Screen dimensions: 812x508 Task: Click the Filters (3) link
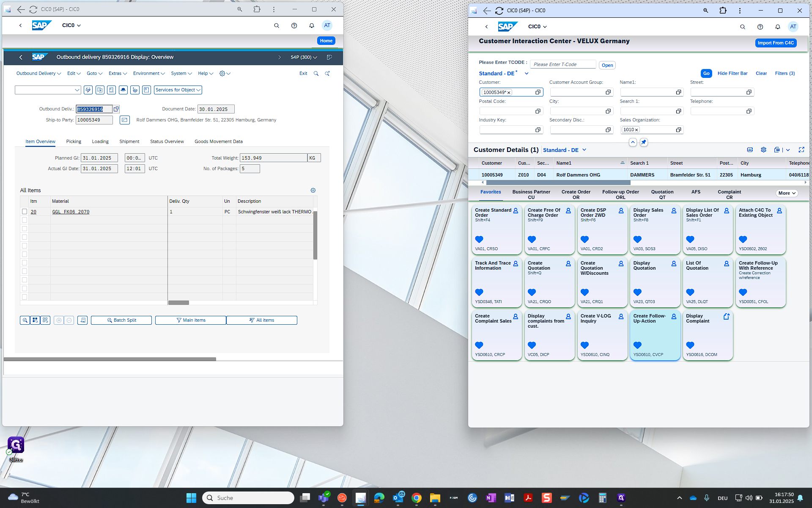(x=785, y=74)
